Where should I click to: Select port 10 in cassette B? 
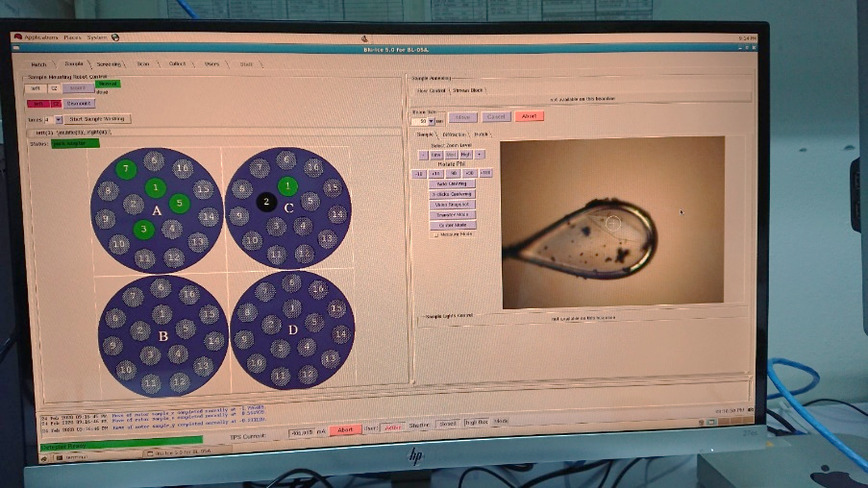(125, 370)
